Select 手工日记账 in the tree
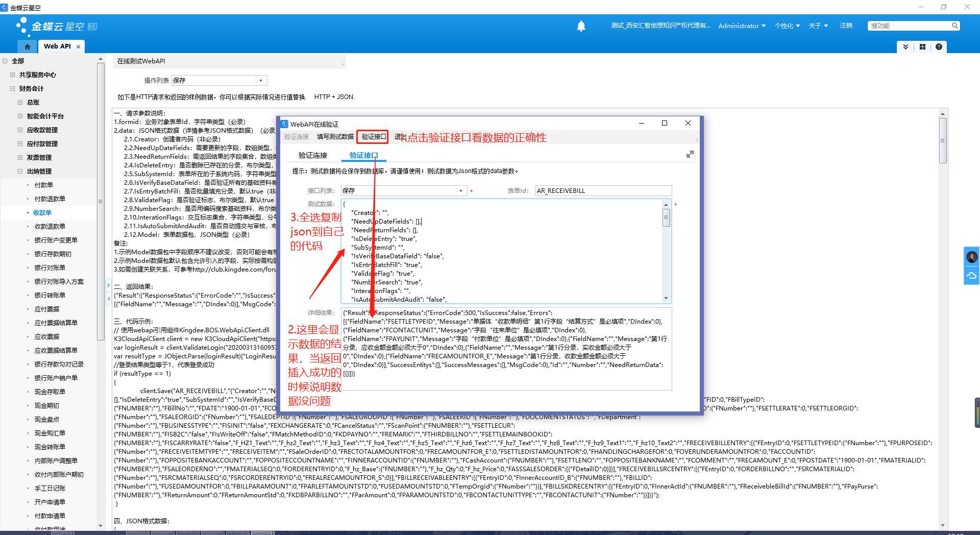980x535 pixels. pos(50,488)
